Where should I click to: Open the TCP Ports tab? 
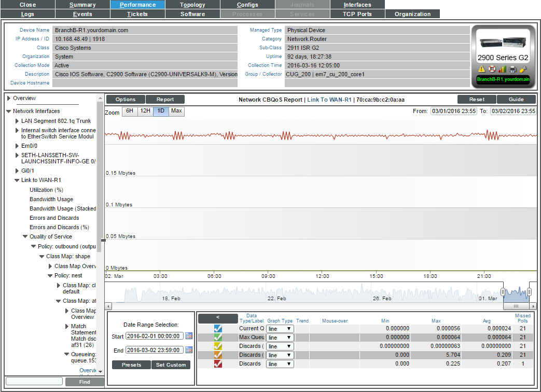tap(357, 14)
